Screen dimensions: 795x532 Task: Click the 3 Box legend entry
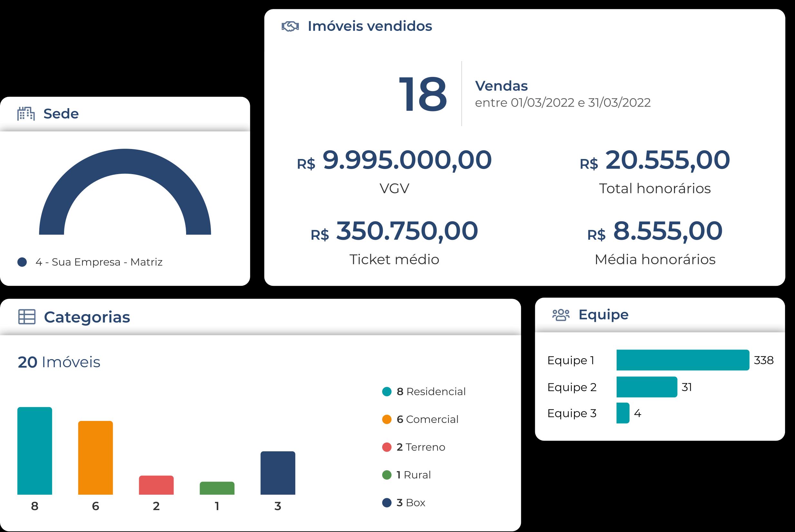pos(411,503)
